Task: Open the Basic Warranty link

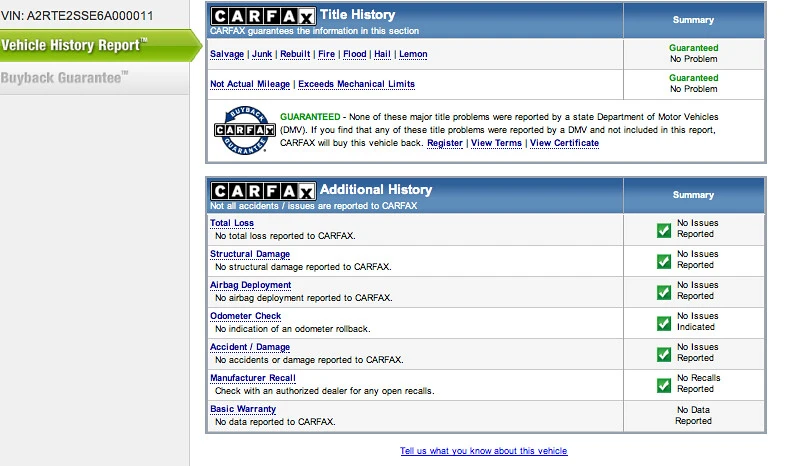Action: click(x=243, y=409)
